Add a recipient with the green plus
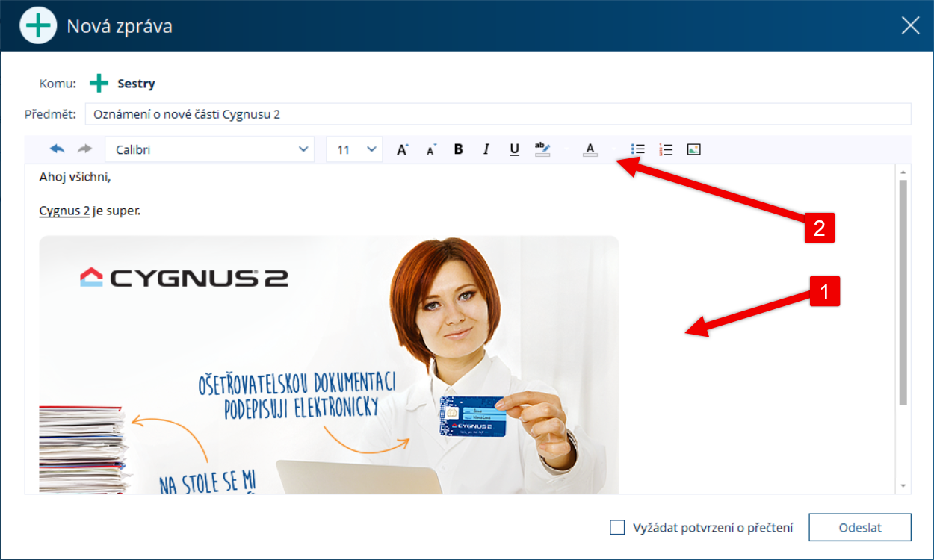The width and height of the screenshot is (934, 560). click(x=99, y=83)
